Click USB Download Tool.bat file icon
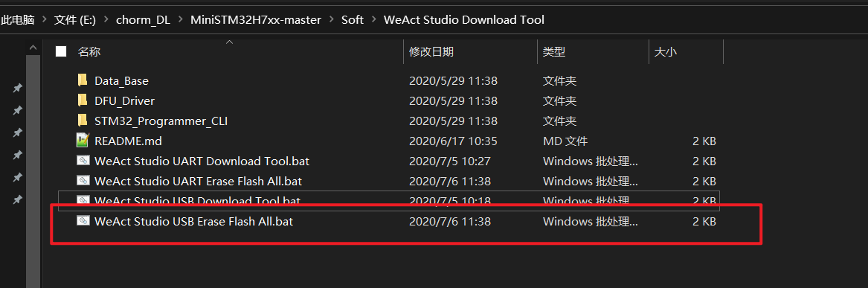Screen dimensions: 868x288 83,199
